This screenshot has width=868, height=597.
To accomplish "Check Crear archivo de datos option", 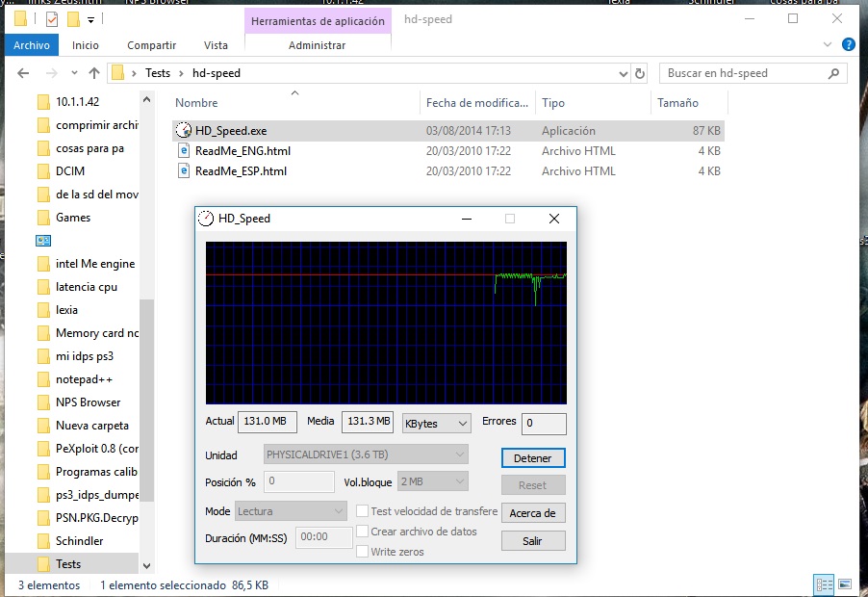I will [362, 532].
